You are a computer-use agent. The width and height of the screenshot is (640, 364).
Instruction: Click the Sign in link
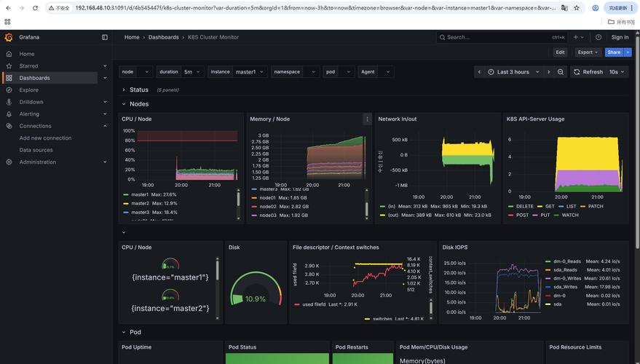(620, 37)
